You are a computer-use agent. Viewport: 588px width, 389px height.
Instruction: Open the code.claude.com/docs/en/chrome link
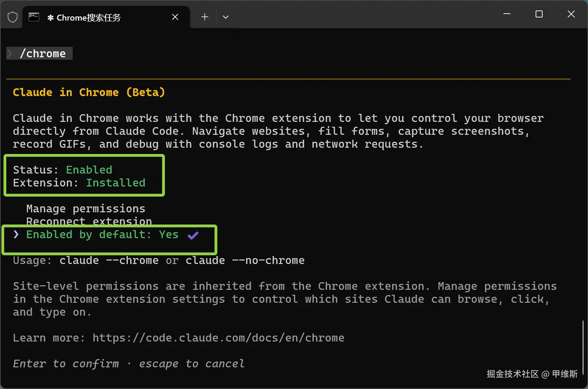click(x=218, y=338)
